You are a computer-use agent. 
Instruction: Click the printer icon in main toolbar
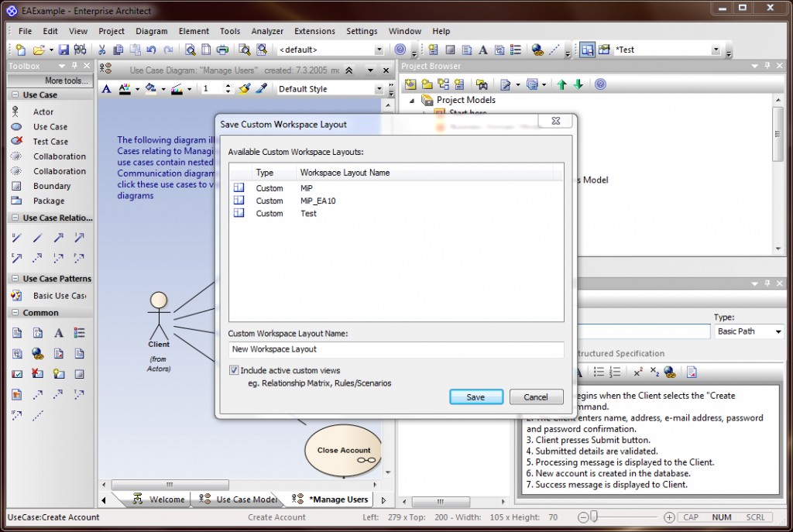pos(222,50)
